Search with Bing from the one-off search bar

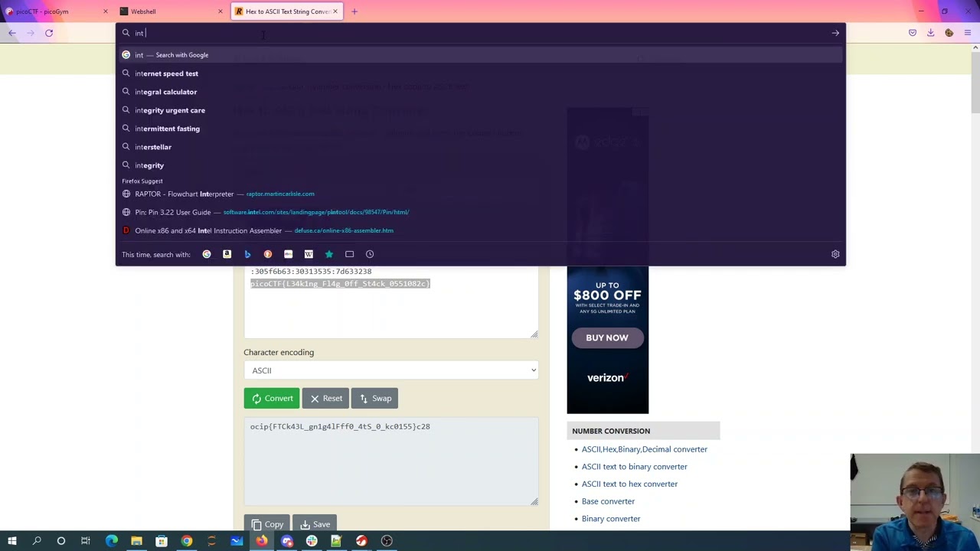(x=247, y=254)
